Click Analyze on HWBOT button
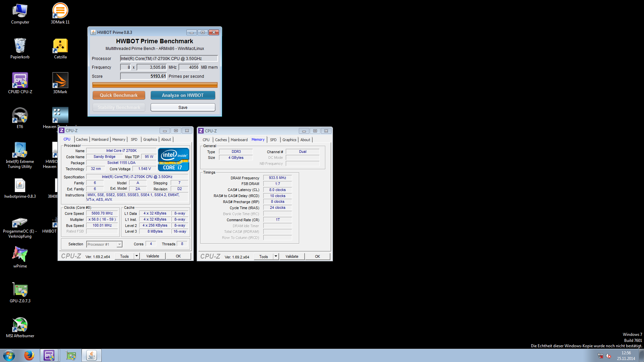 click(x=183, y=95)
